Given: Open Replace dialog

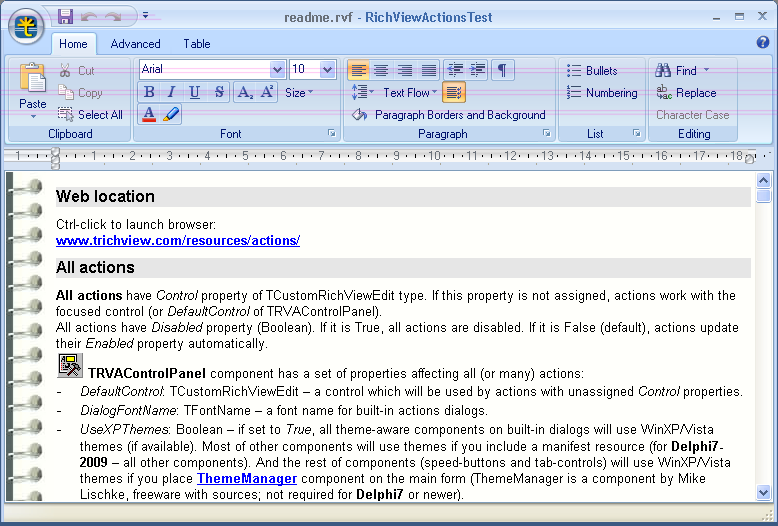Looking at the screenshot, I should (686, 92).
